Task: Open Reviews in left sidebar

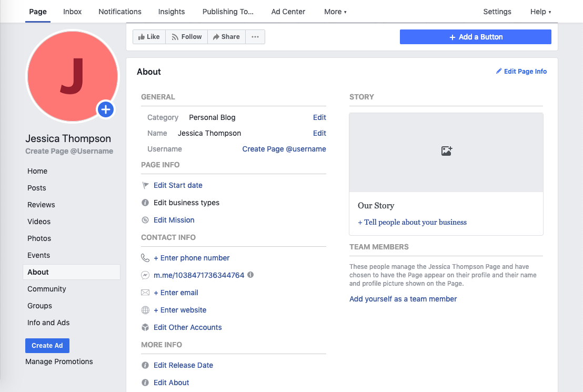Action: pos(41,205)
